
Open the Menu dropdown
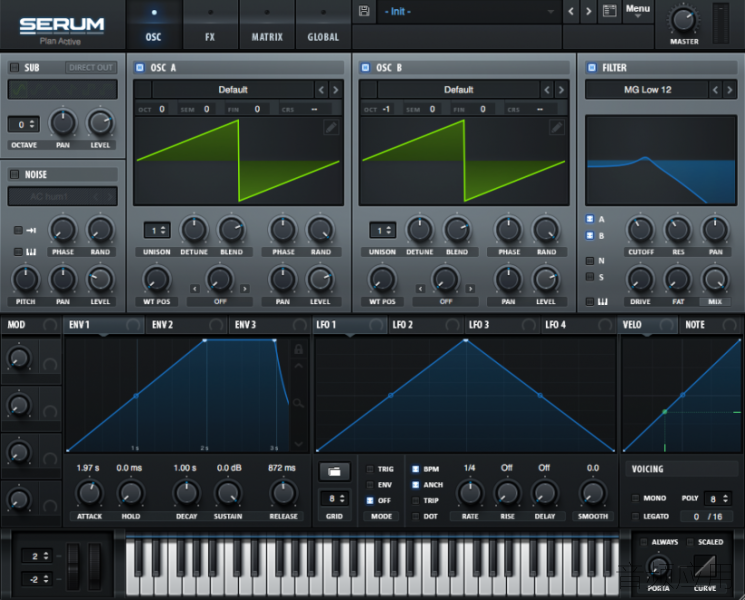click(638, 10)
